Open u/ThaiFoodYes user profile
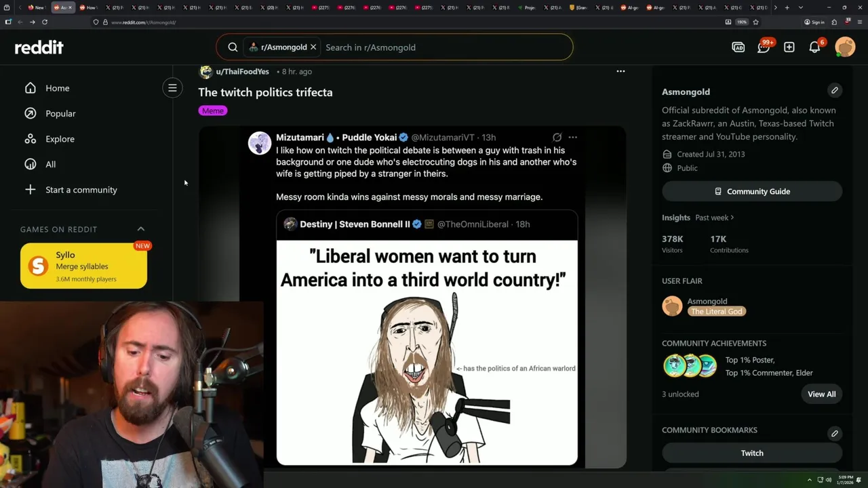The image size is (868, 488). [242, 71]
